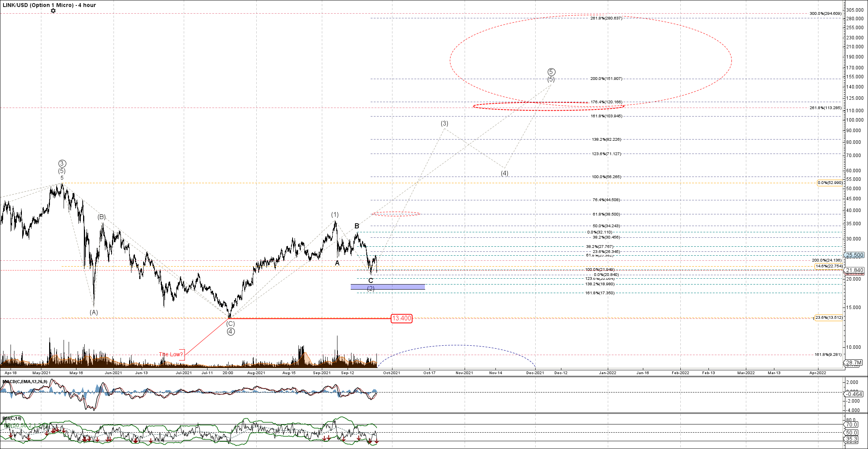Click the 200.0%(24.136) Fibonacci label
This screenshot has height=449, width=868.
tap(827, 260)
